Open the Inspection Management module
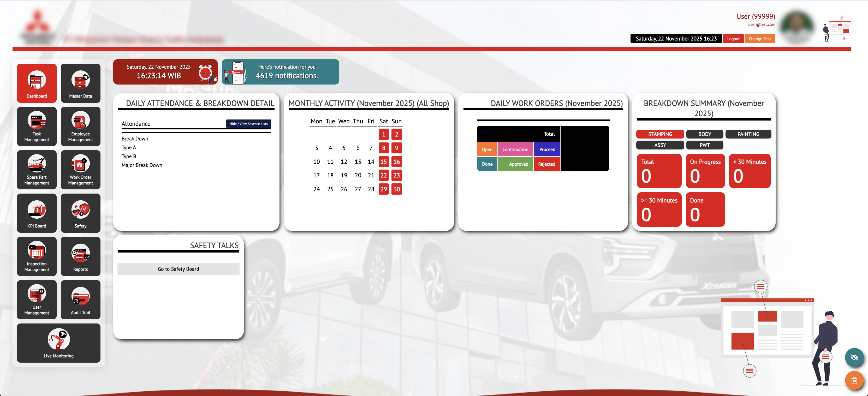This screenshot has height=396, width=868. (x=36, y=256)
